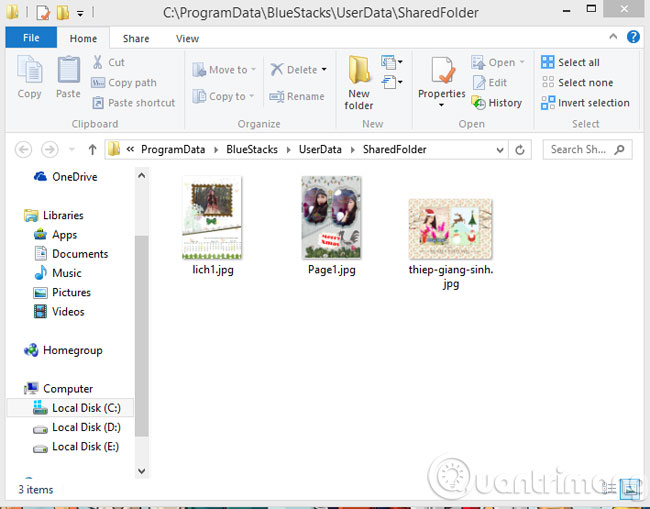The height and width of the screenshot is (509, 650).
Task: Open the Pictures library
Action: point(62,292)
